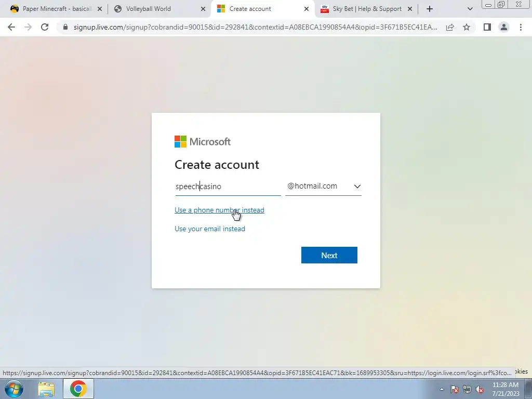The image size is (532, 399).
Task: Open the network status tray icon
Action: tap(467, 389)
